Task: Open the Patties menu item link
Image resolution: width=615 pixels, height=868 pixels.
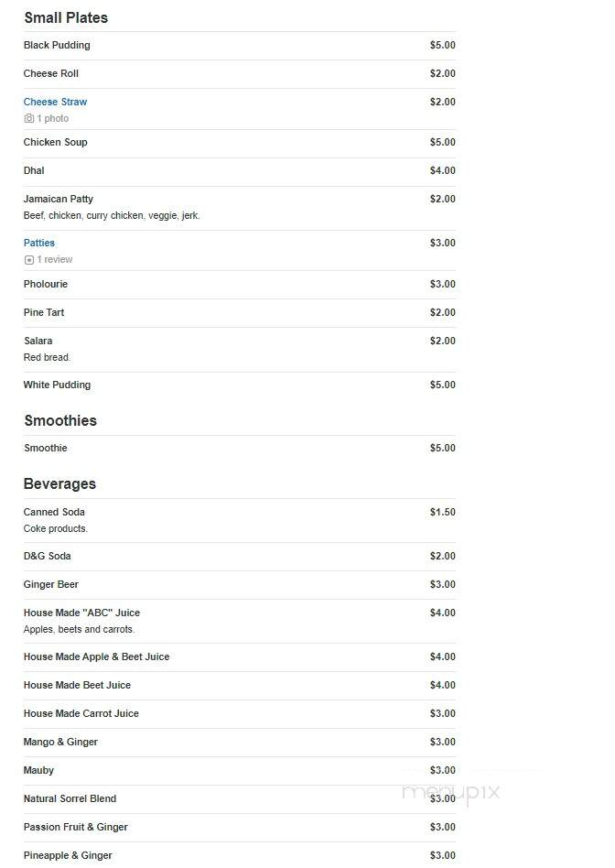Action: tap(39, 243)
